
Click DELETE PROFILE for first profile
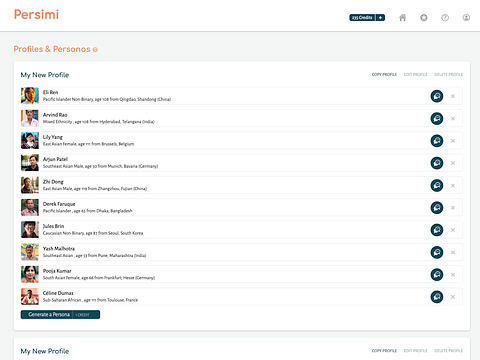tap(449, 75)
